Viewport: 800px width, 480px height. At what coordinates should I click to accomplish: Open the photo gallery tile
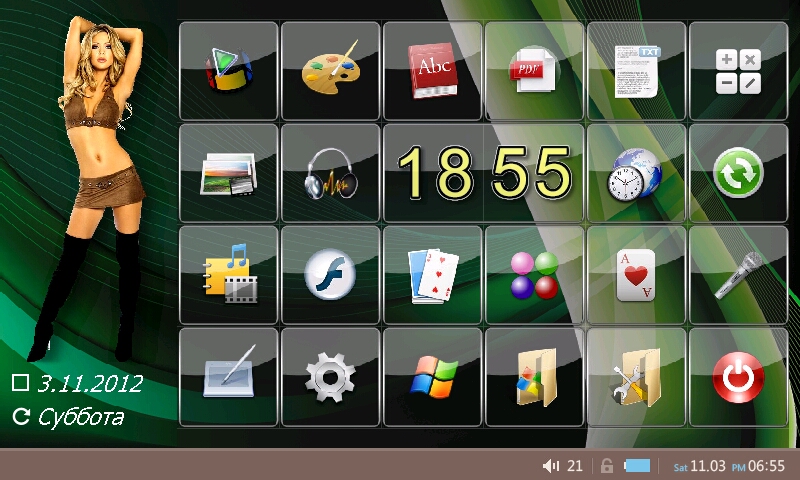(229, 173)
